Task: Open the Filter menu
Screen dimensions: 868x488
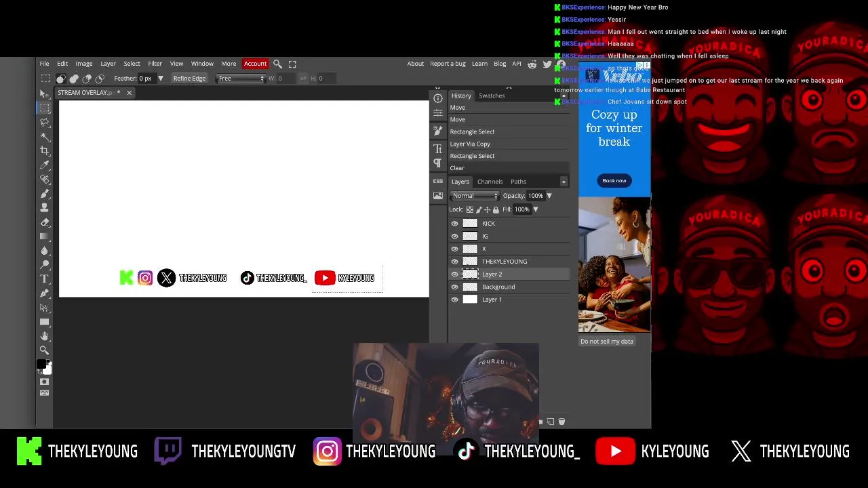Action: 155,64
